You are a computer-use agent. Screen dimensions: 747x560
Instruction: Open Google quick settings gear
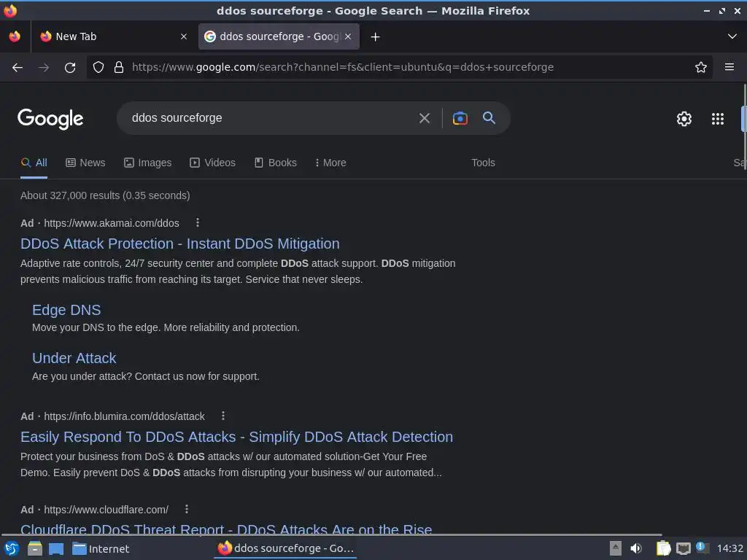pos(684,119)
